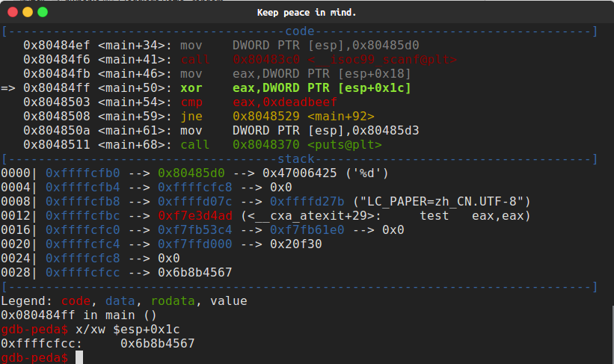Click the '=>' current instruction arrow

8,88
